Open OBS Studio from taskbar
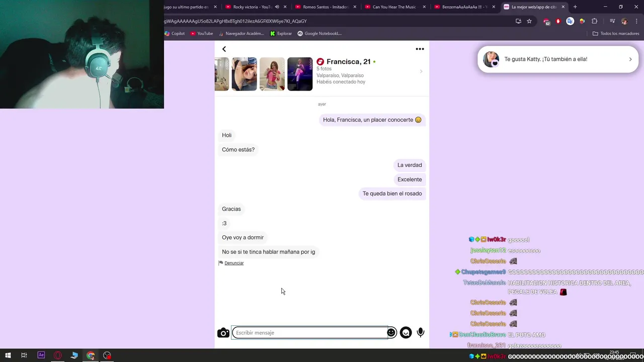The width and height of the screenshot is (644, 362). click(107, 355)
